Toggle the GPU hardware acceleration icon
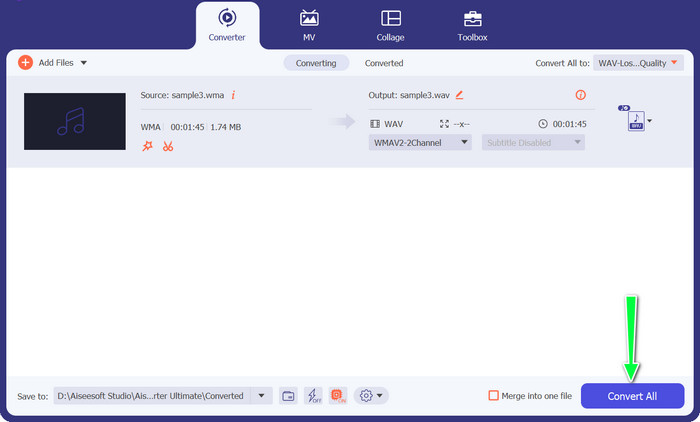This screenshot has width=700, height=422. [x=338, y=396]
